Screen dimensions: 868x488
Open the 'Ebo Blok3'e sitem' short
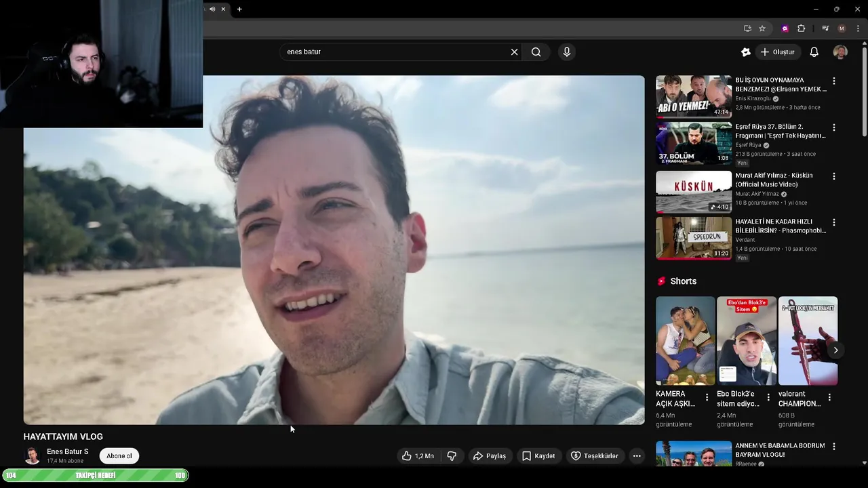(x=747, y=341)
